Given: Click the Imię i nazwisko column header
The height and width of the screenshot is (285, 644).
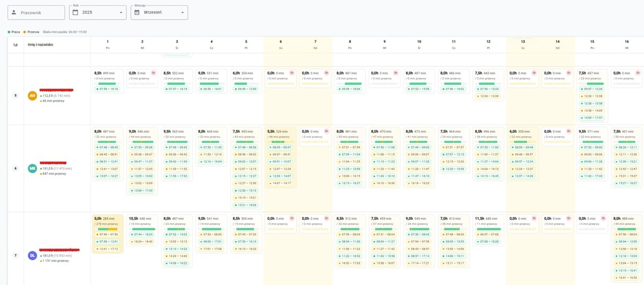Looking at the screenshot, I should point(40,45).
